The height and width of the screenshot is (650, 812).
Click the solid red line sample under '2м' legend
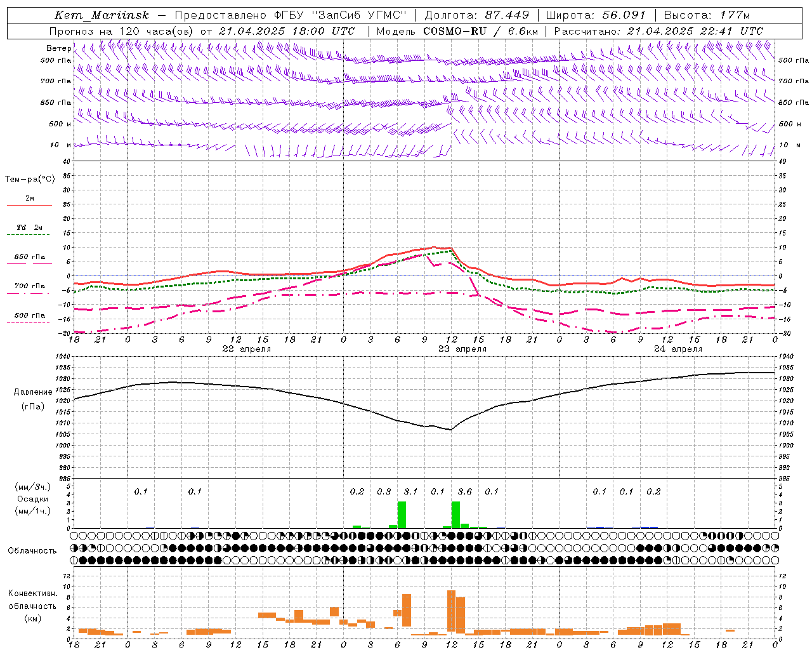(x=29, y=205)
